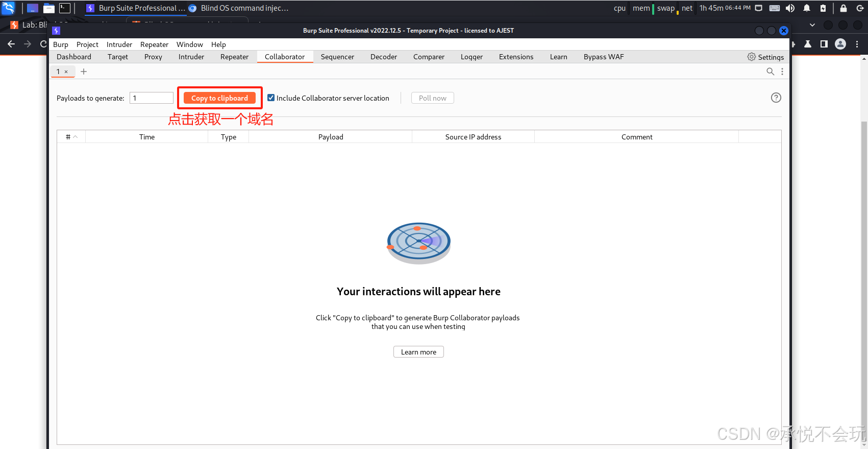This screenshot has height=449, width=868.
Task: Switch to the Bypass WAF tab
Action: 604,57
